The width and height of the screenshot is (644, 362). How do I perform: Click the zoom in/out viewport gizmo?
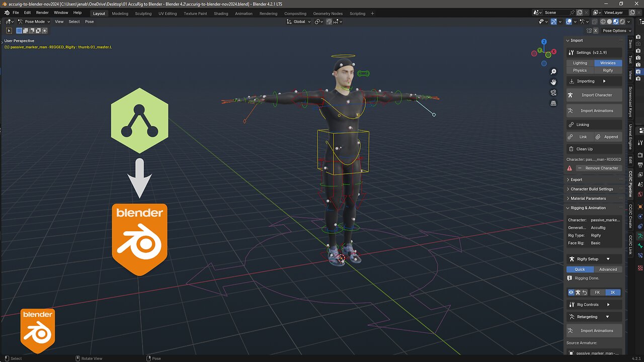pyautogui.click(x=553, y=72)
